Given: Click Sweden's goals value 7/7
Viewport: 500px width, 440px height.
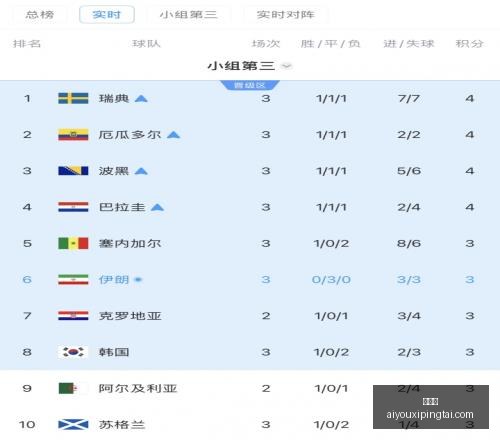Looking at the screenshot, I should [409, 98].
